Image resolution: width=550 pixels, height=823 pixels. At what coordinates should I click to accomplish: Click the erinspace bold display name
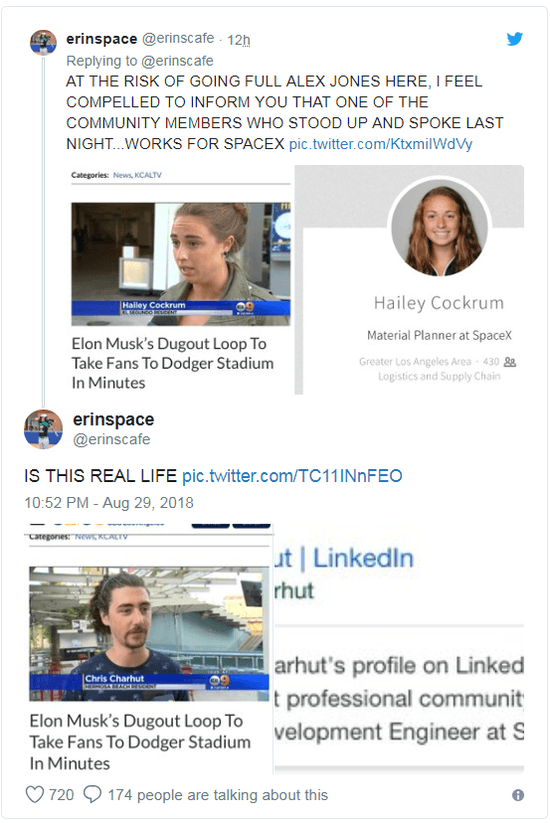(x=113, y=419)
